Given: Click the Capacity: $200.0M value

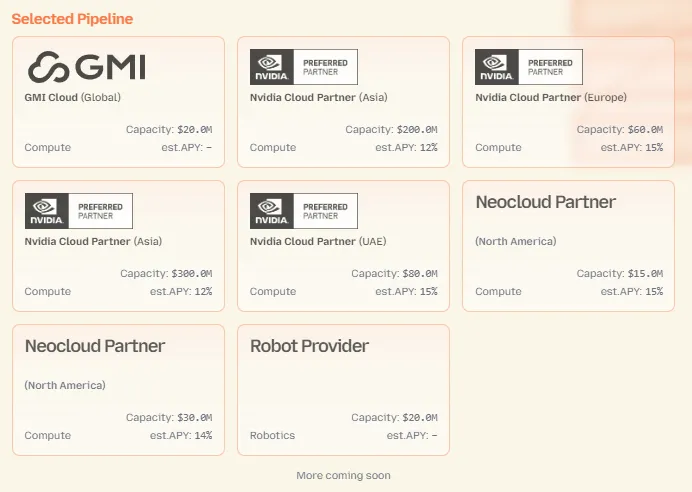Looking at the screenshot, I should [x=391, y=130].
